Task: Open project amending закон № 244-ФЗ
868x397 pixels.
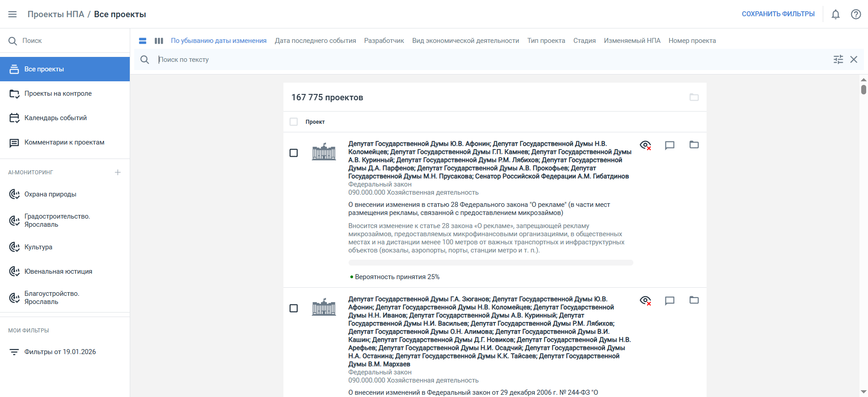Action: point(473,392)
